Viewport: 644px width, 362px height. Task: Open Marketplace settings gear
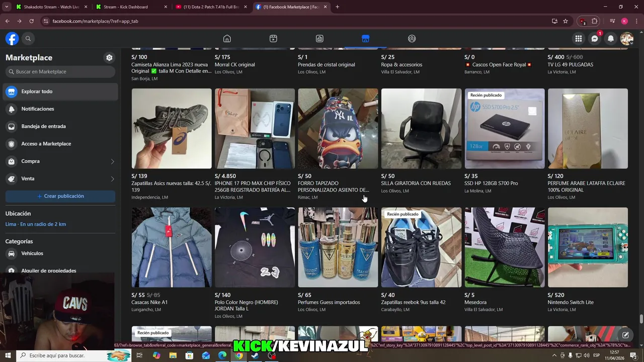click(109, 58)
